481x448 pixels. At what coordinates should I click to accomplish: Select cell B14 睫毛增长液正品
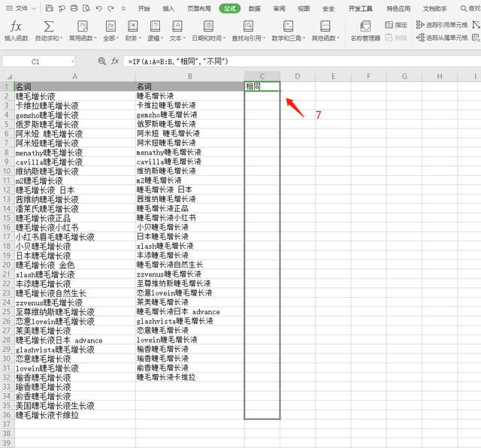click(190, 208)
